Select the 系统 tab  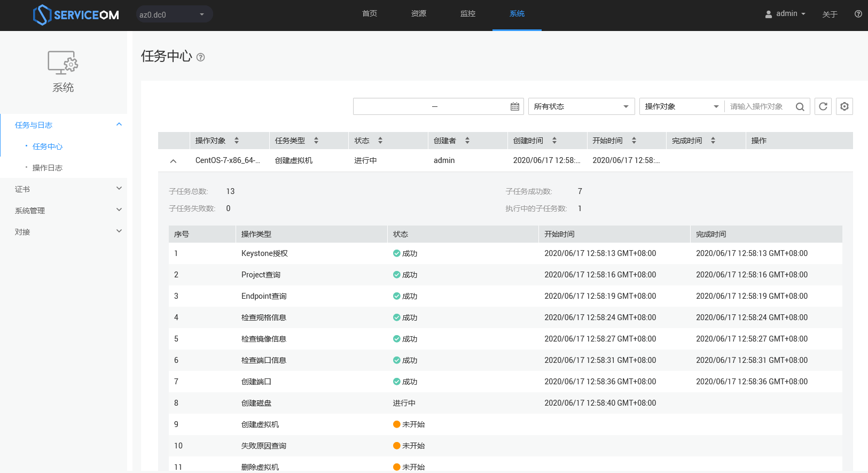point(517,14)
